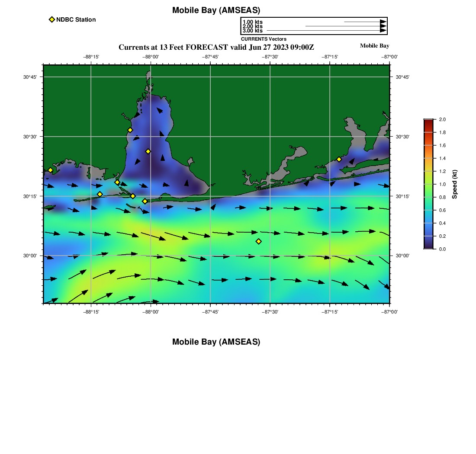The height and width of the screenshot is (454, 476).
Task: Click the 1.00 kts vector legend label
Action: pos(252,22)
